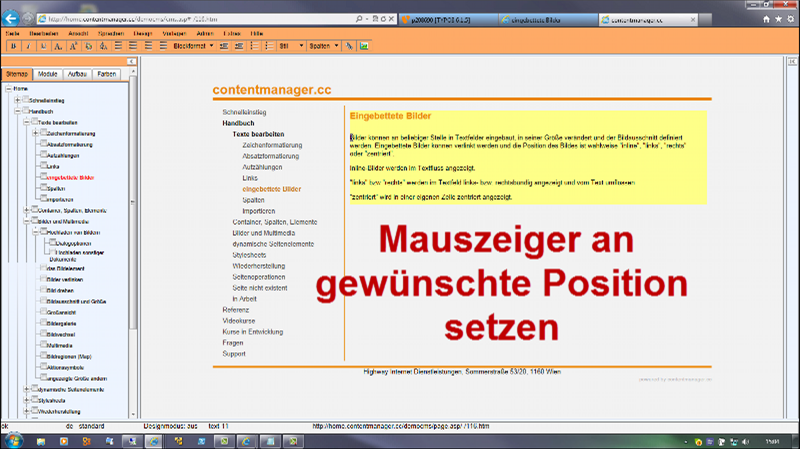Open Videokurse link in page navigation
The width and height of the screenshot is (800, 449).
point(238,321)
